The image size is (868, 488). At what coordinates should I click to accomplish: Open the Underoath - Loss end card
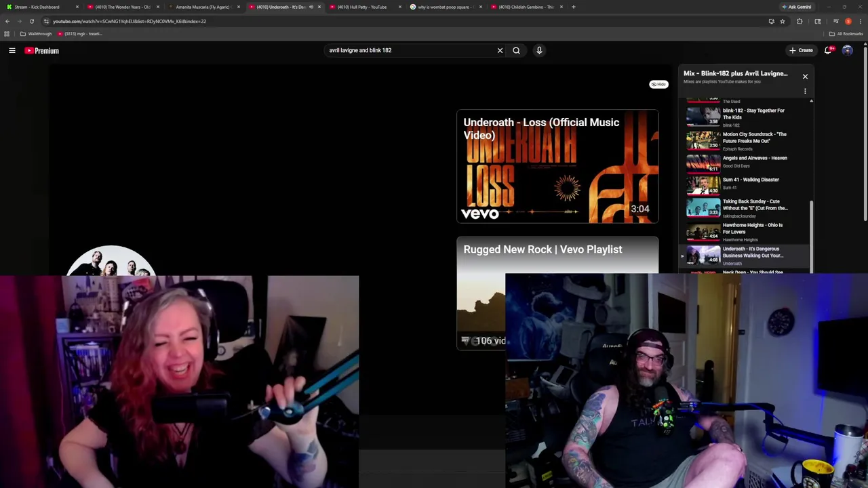[557, 166]
